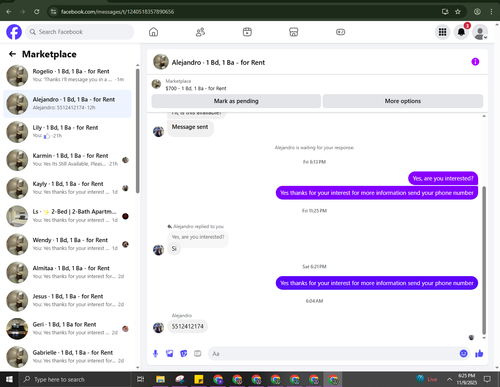The height and width of the screenshot is (387, 500).
Task: Go back in browser history
Action: (x=9, y=12)
